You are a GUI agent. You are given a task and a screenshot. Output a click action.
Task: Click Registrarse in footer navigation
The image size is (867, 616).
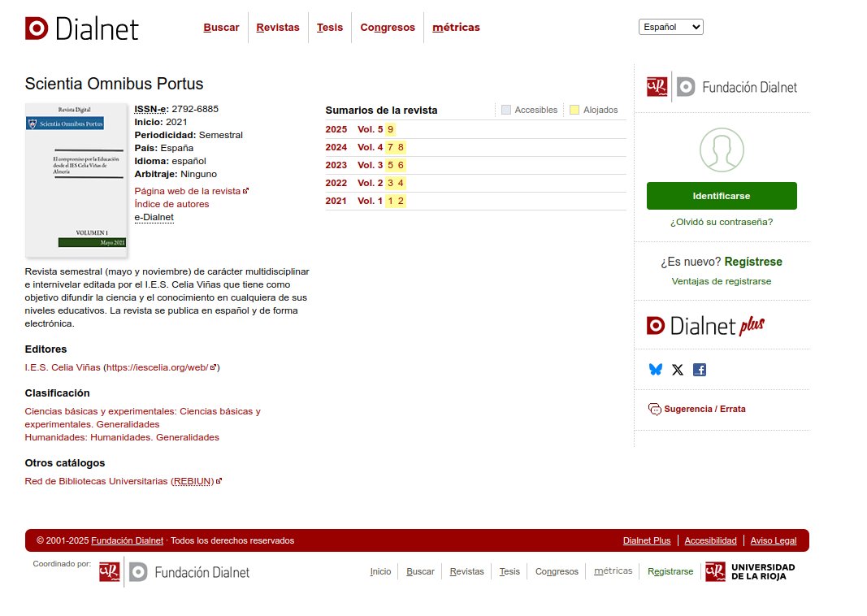670,571
